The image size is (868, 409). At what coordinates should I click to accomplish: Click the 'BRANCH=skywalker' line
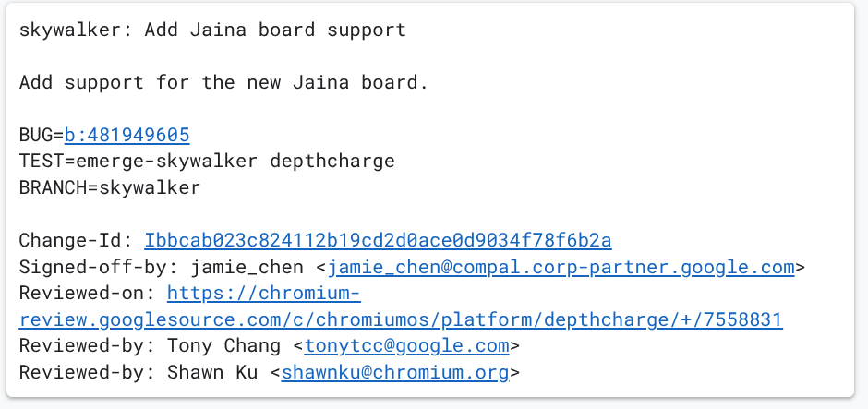click(x=110, y=188)
